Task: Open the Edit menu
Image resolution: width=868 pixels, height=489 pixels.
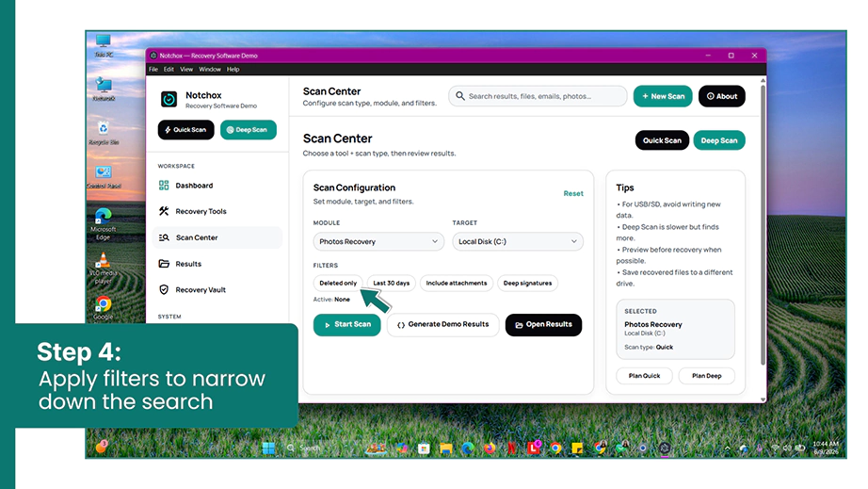Action: (x=169, y=69)
